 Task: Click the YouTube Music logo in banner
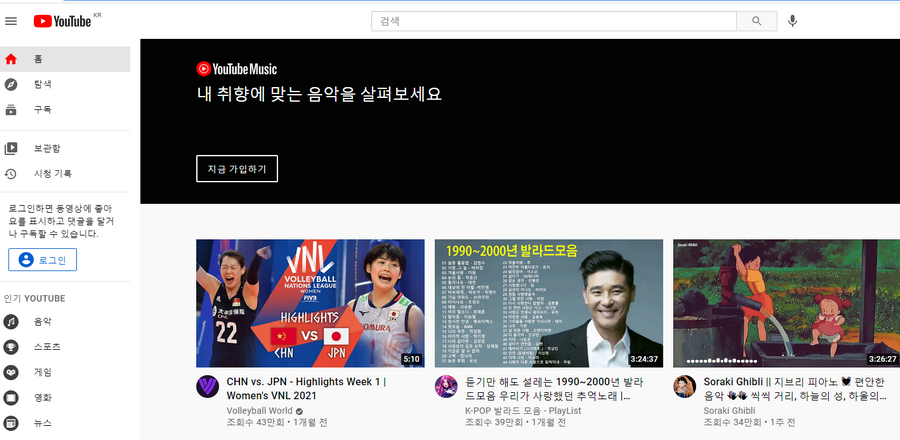(236, 69)
